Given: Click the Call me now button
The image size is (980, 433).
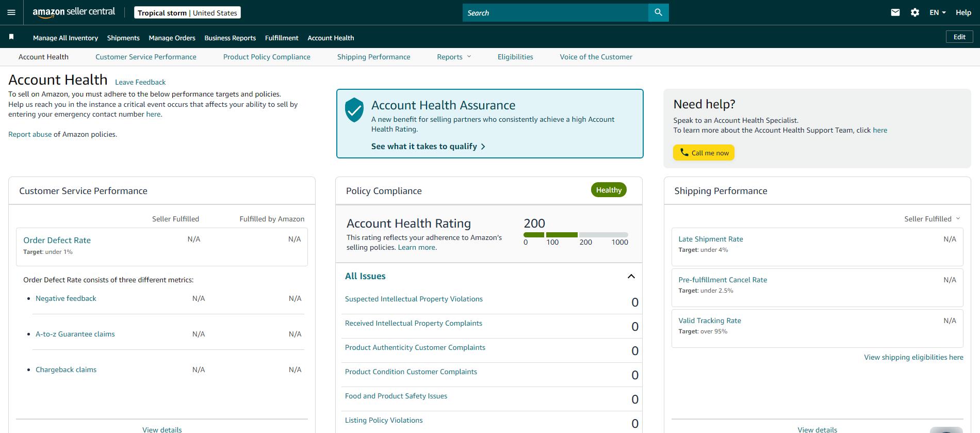Looking at the screenshot, I should point(704,153).
